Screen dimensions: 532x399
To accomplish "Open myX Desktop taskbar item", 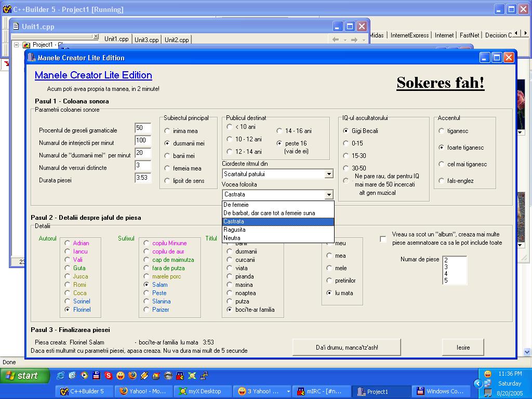I will tap(203, 391).
